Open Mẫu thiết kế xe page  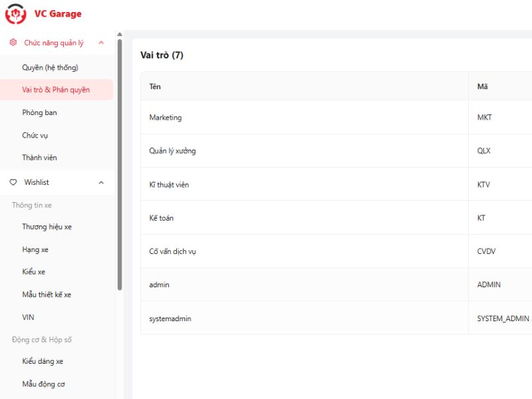point(47,295)
